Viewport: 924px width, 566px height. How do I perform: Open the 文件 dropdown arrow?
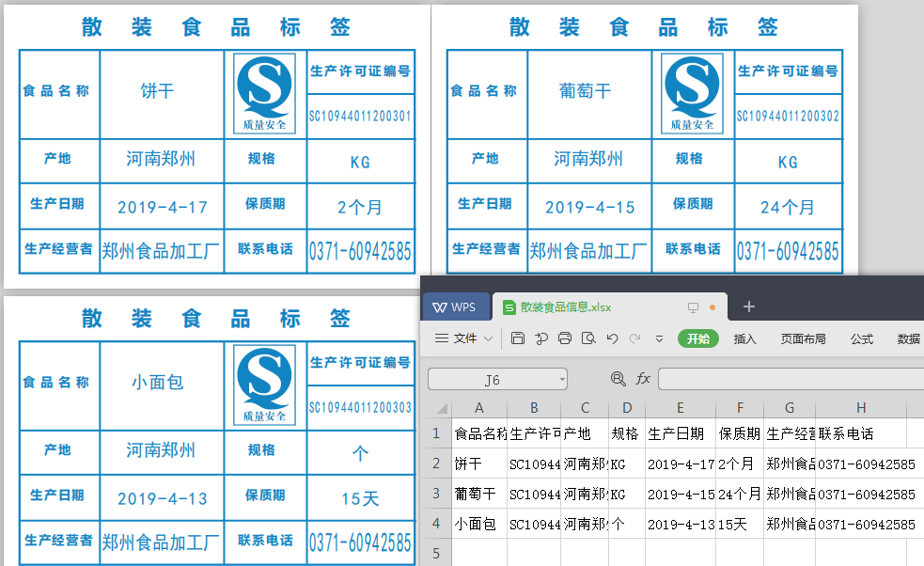click(490, 339)
